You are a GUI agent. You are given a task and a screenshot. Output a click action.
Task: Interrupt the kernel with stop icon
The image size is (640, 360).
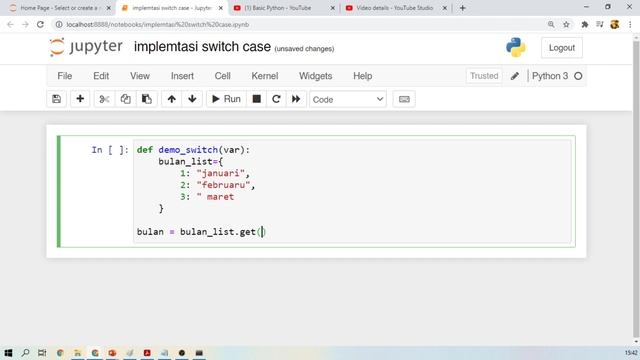pos(256,99)
